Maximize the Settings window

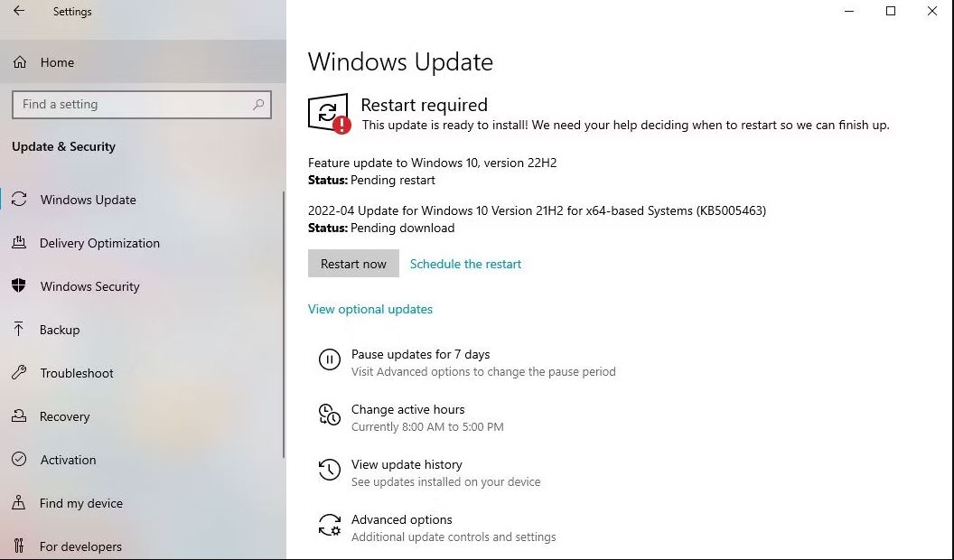pos(891,11)
